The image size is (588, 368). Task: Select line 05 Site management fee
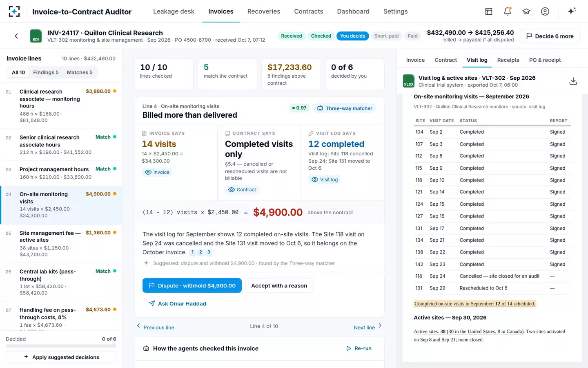61,244
